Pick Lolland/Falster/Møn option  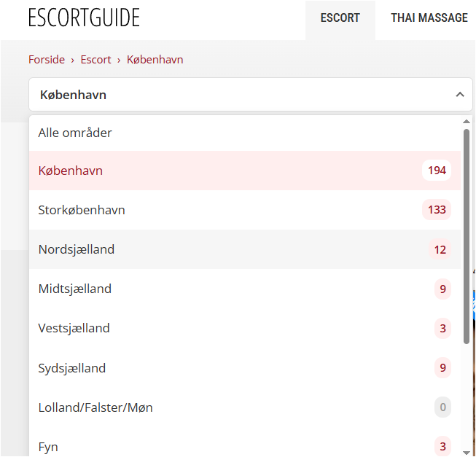pyautogui.click(x=245, y=407)
